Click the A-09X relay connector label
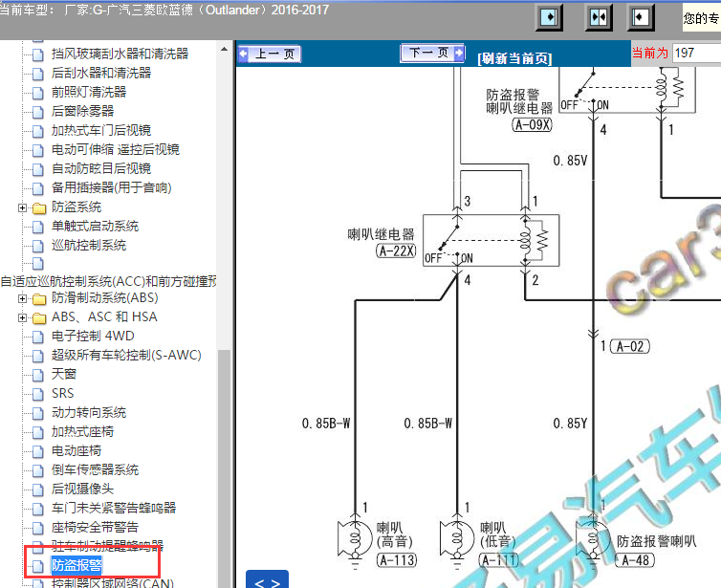This screenshot has height=588, width=721. tap(532, 124)
